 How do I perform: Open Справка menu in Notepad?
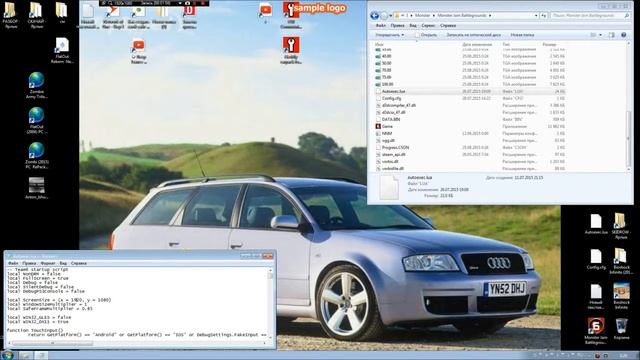point(79,263)
